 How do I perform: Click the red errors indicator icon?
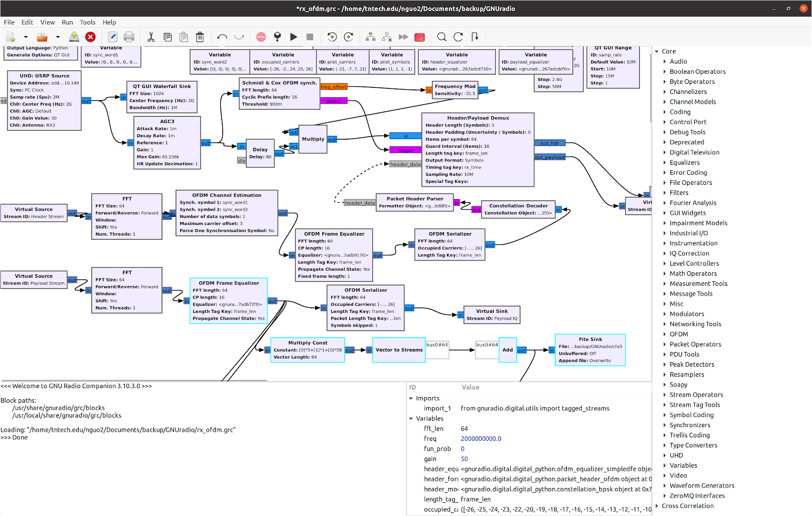click(x=261, y=37)
